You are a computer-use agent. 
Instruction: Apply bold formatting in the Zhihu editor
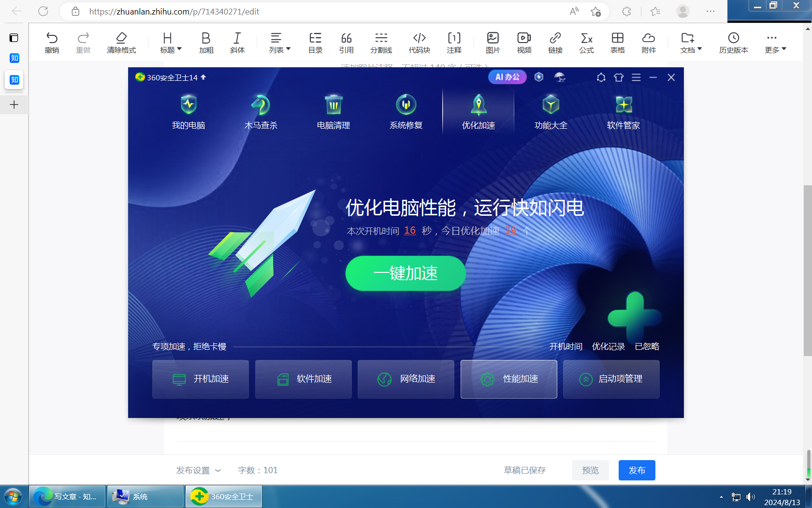(x=205, y=42)
